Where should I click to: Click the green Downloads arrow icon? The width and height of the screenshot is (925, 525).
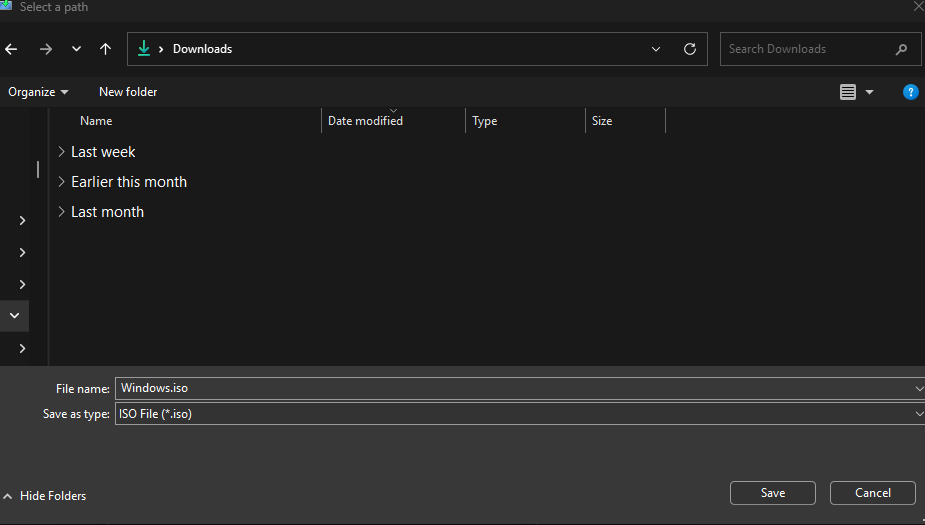tap(144, 49)
